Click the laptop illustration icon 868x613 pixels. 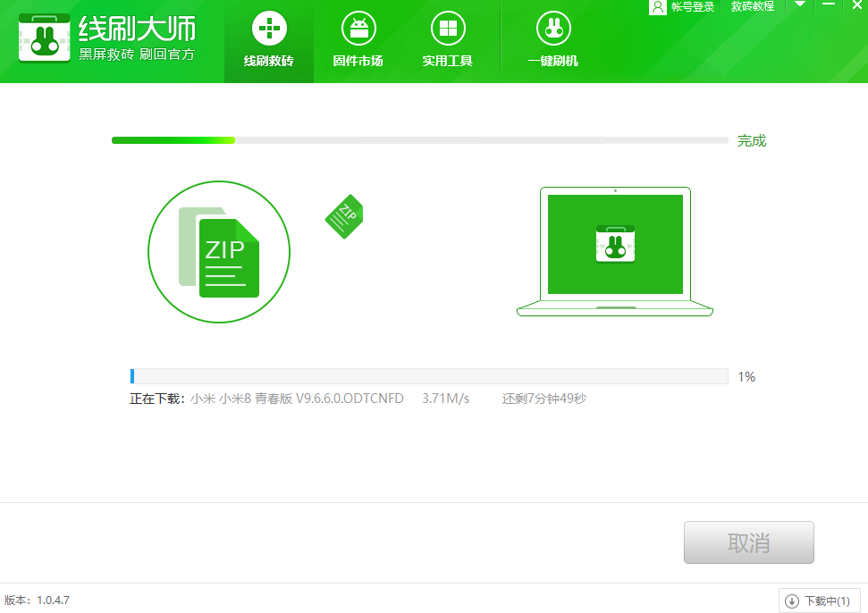[615, 252]
